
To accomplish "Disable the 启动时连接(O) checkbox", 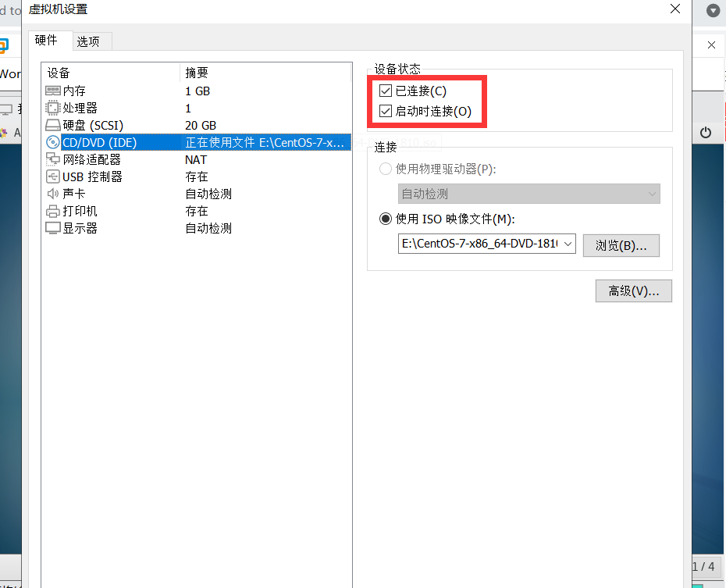I will [x=385, y=112].
